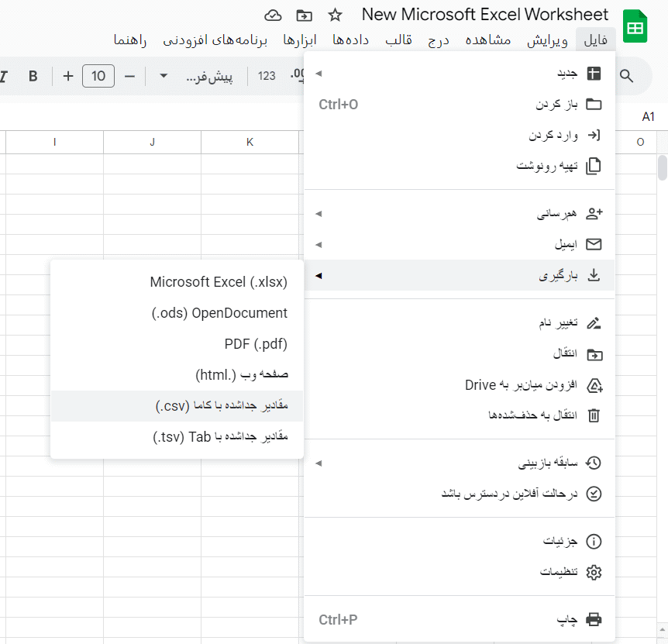Select column J header
Image resolution: width=668 pixels, height=644 pixels.
point(152,143)
